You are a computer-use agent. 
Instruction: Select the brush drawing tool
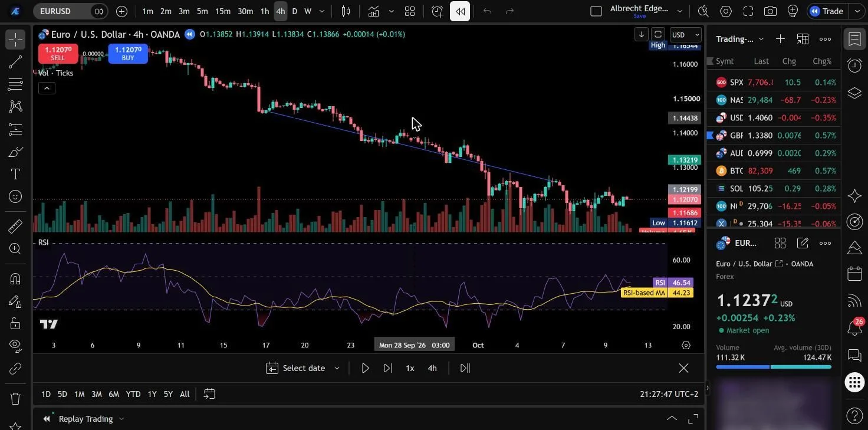[15, 152]
